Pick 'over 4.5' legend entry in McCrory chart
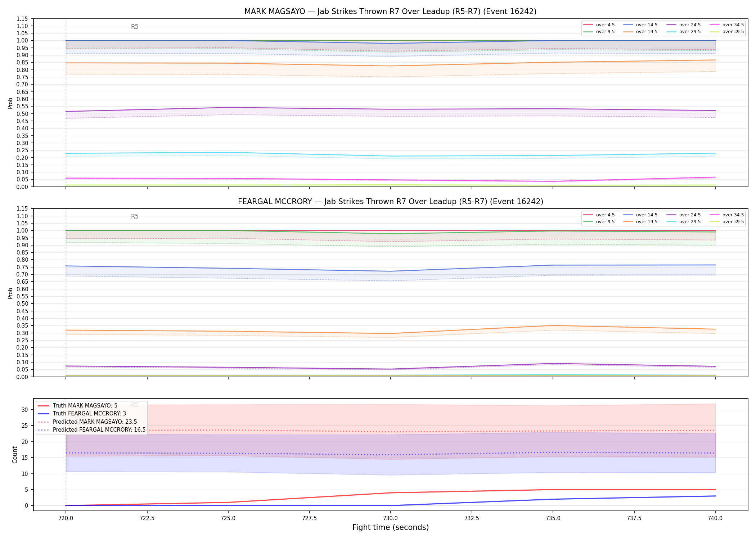The image size is (756, 540). point(599,215)
